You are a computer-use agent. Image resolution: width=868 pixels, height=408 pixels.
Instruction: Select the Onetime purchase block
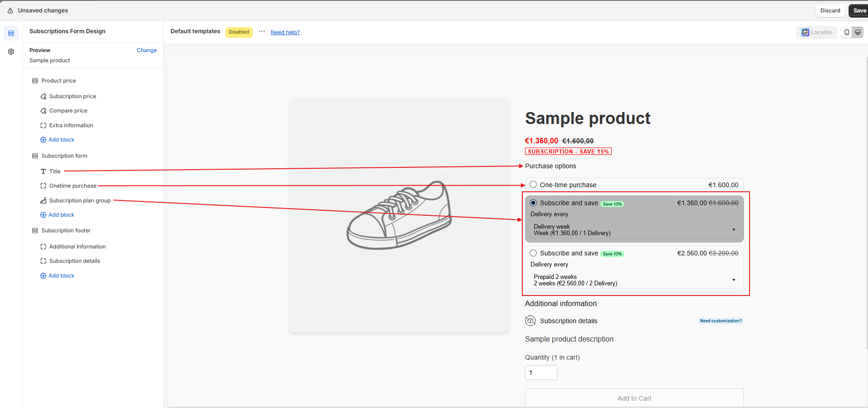point(73,186)
